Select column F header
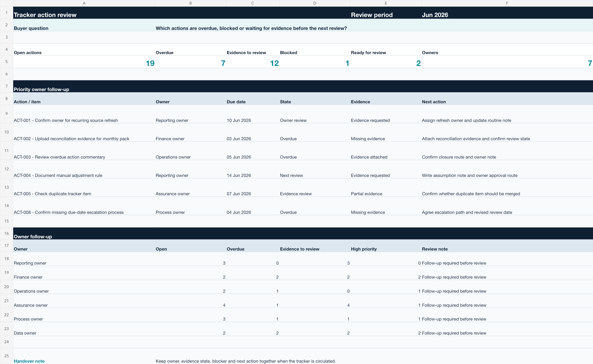 pyautogui.click(x=507, y=3)
